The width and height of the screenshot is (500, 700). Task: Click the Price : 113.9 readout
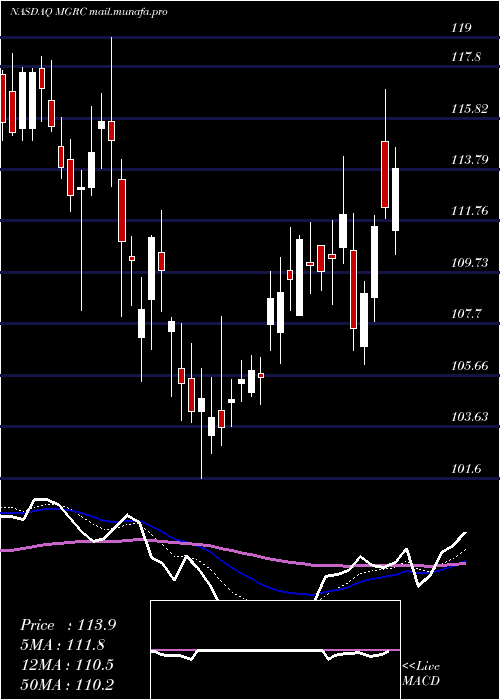point(68,625)
